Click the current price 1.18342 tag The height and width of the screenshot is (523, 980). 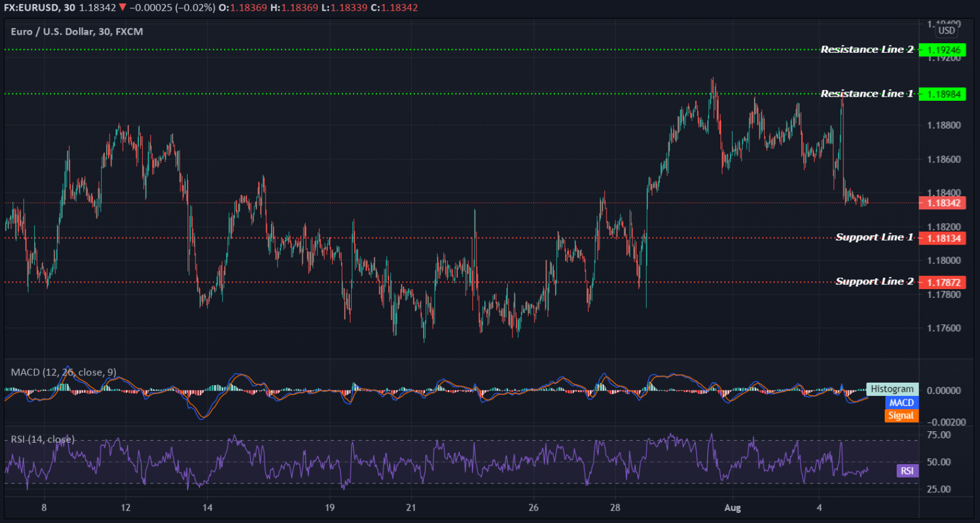[943, 203]
